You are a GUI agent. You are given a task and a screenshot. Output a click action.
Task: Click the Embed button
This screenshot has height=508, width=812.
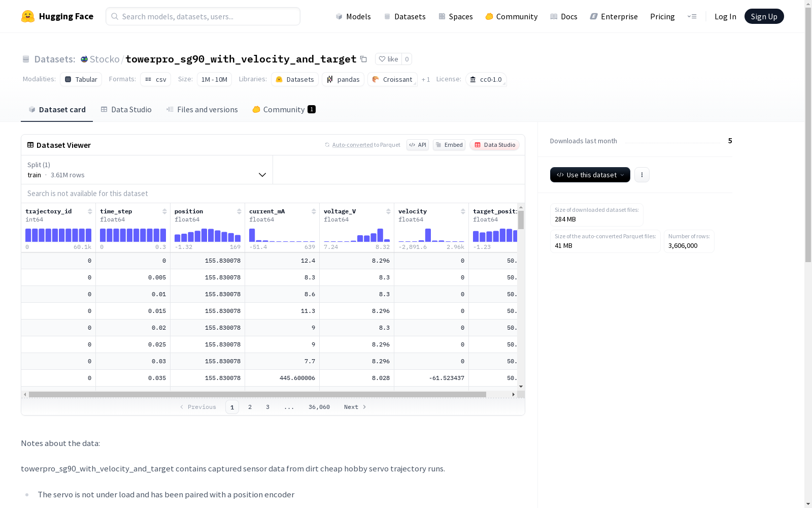(449, 145)
